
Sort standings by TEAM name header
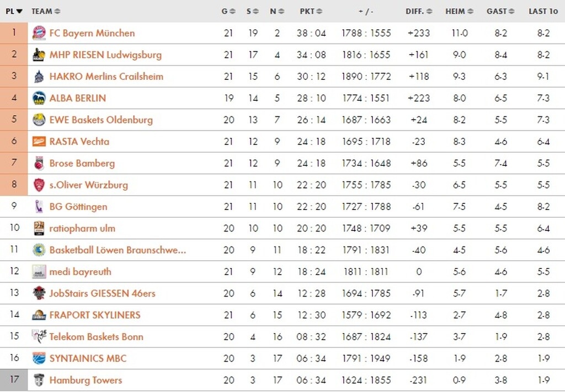(x=45, y=11)
